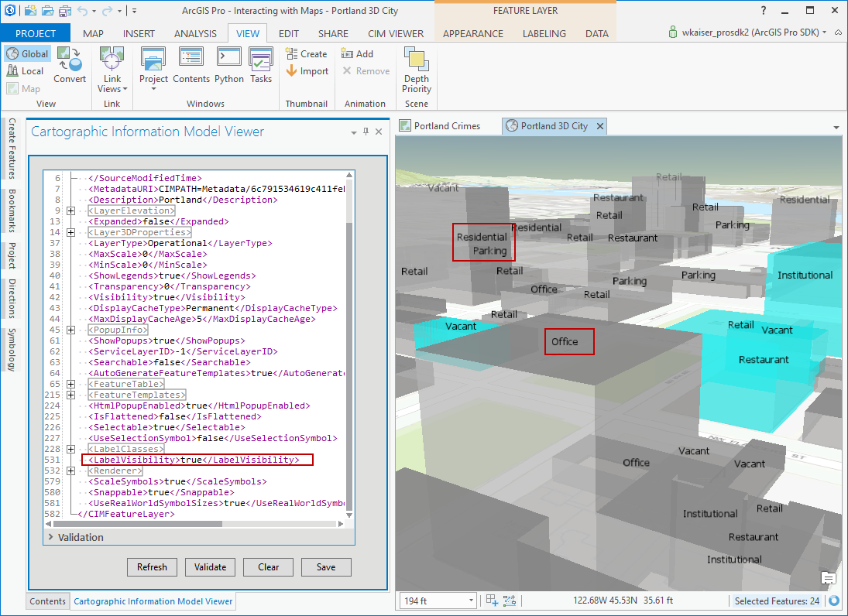This screenshot has width=848, height=616.
Task: Open the help question mark
Action: [763, 10]
